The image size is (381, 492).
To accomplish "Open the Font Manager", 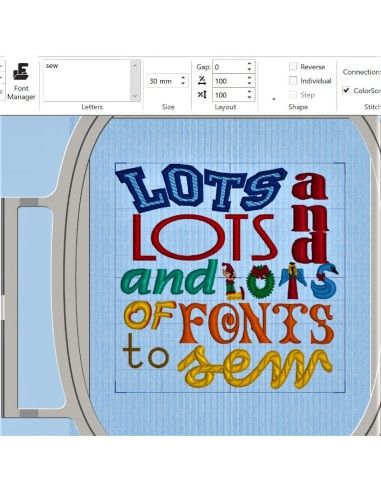I will (x=21, y=82).
